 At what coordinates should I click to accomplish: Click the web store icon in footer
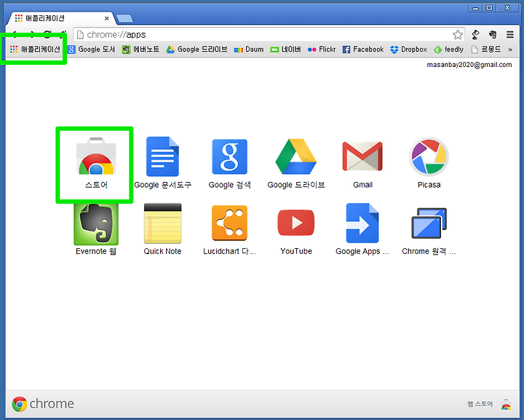click(x=506, y=404)
